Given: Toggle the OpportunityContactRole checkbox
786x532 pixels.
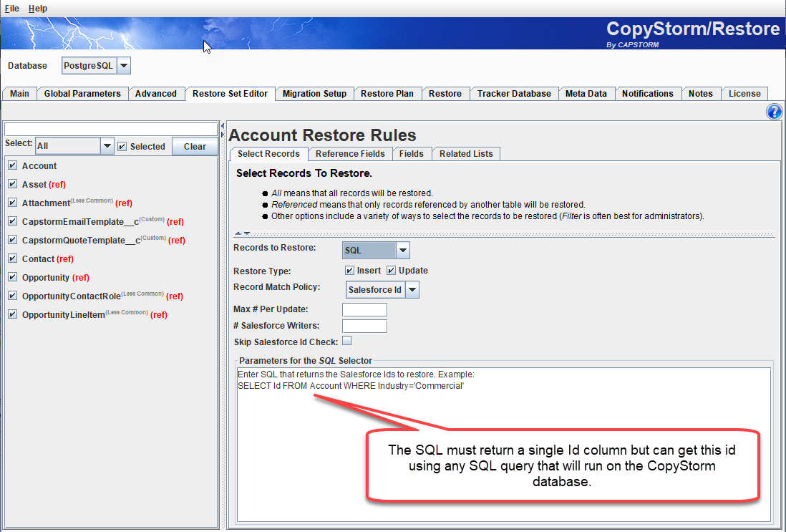Looking at the screenshot, I should point(13,295).
